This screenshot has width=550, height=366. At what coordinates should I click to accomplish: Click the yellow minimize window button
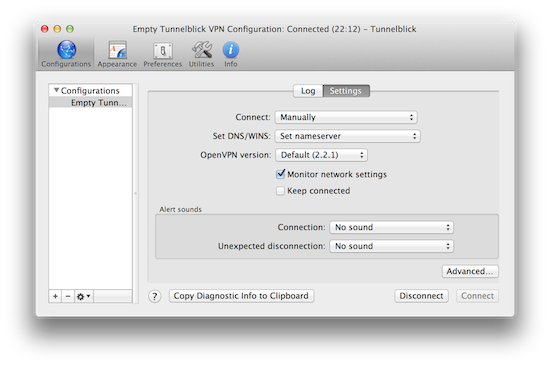pyautogui.click(x=57, y=29)
